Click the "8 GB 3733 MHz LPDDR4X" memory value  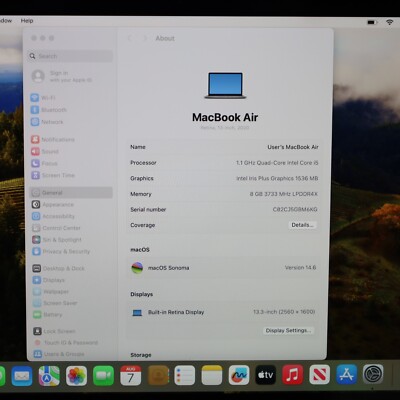coord(284,194)
